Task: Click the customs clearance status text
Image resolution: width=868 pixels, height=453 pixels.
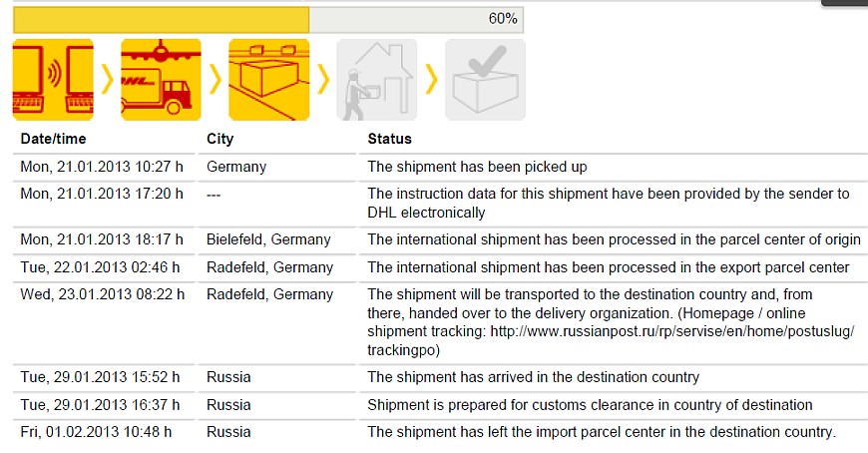Action: tap(590, 405)
